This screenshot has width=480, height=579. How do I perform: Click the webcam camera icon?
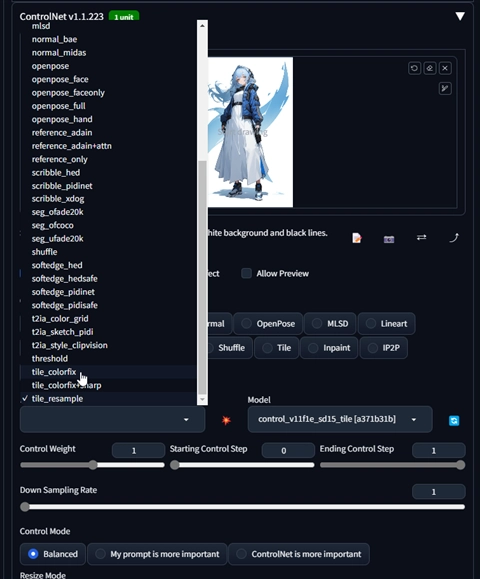tap(389, 239)
